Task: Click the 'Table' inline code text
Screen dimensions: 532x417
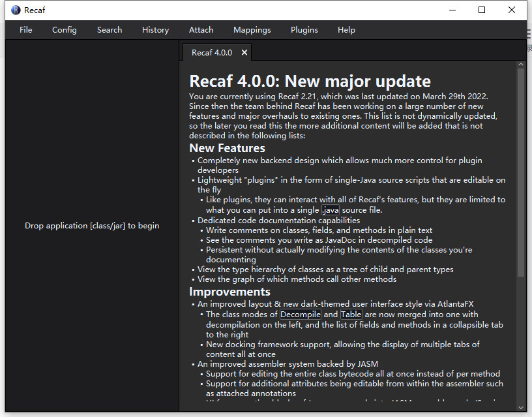Action: tap(351, 315)
